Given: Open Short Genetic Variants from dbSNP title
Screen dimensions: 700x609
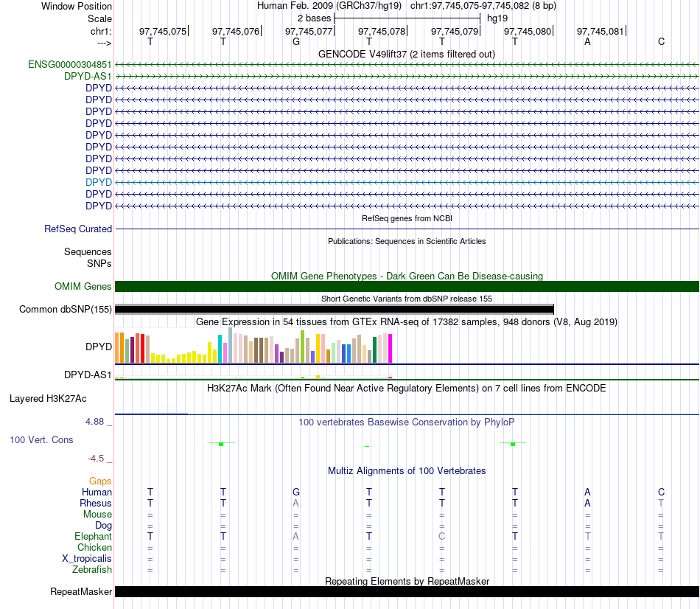Looking at the screenshot, I should (x=407, y=299).
